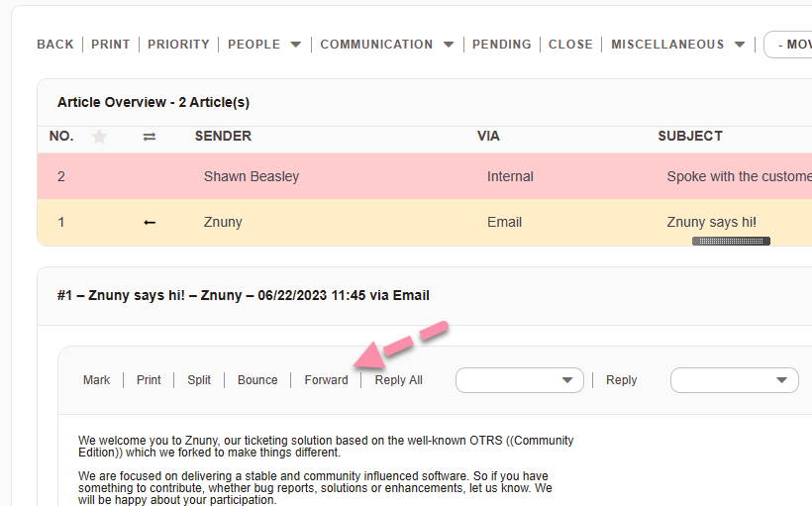The image size is (812, 506).
Task: Click the Close ticket menu item
Action: 570,45
